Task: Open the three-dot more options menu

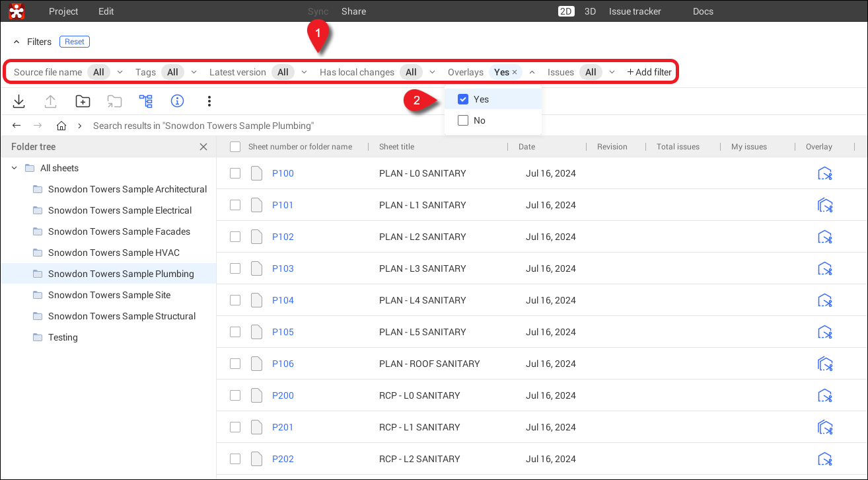Action: 209,101
